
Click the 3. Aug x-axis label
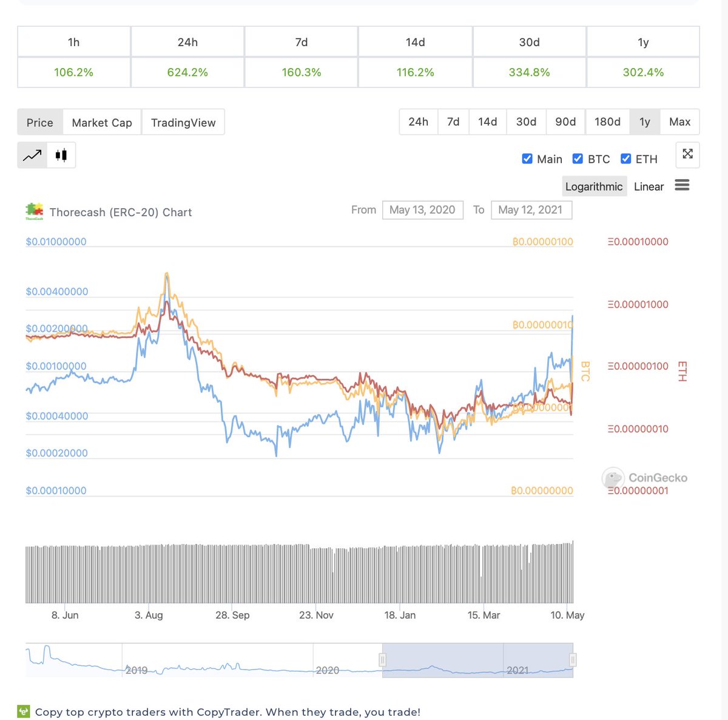pyautogui.click(x=149, y=615)
